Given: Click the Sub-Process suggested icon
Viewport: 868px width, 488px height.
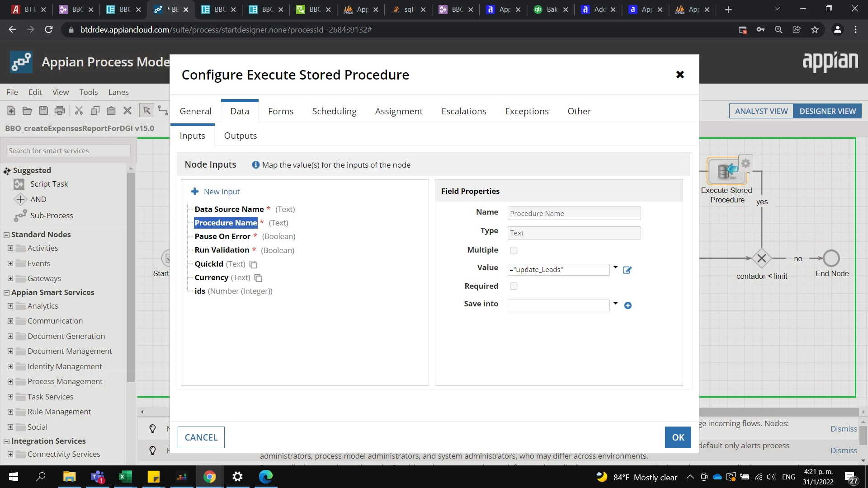Looking at the screenshot, I should click(x=20, y=216).
